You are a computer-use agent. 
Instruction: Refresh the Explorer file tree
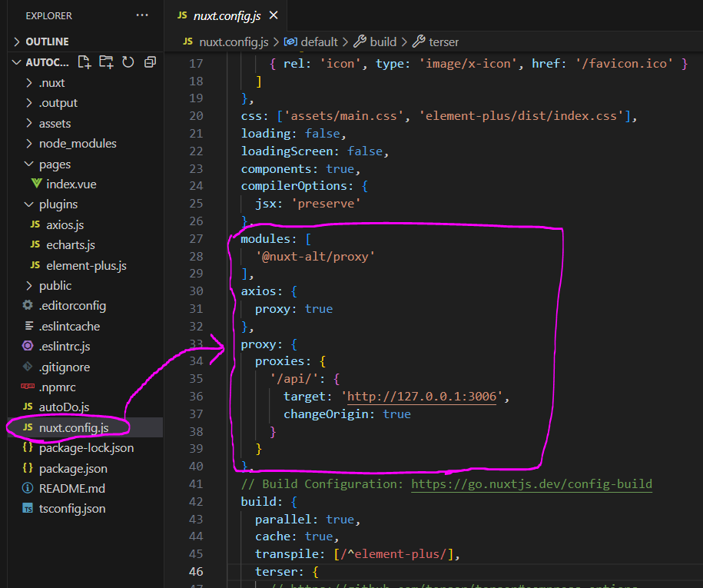coord(128,62)
